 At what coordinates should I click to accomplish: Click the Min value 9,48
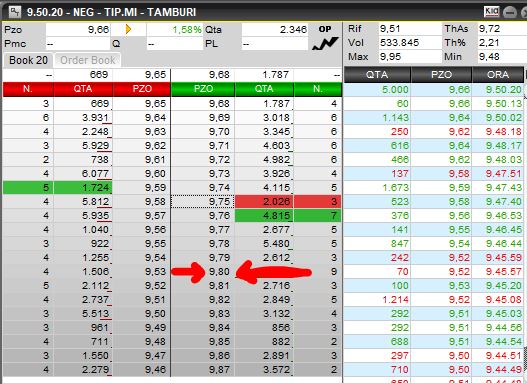(x=501, y=56)
